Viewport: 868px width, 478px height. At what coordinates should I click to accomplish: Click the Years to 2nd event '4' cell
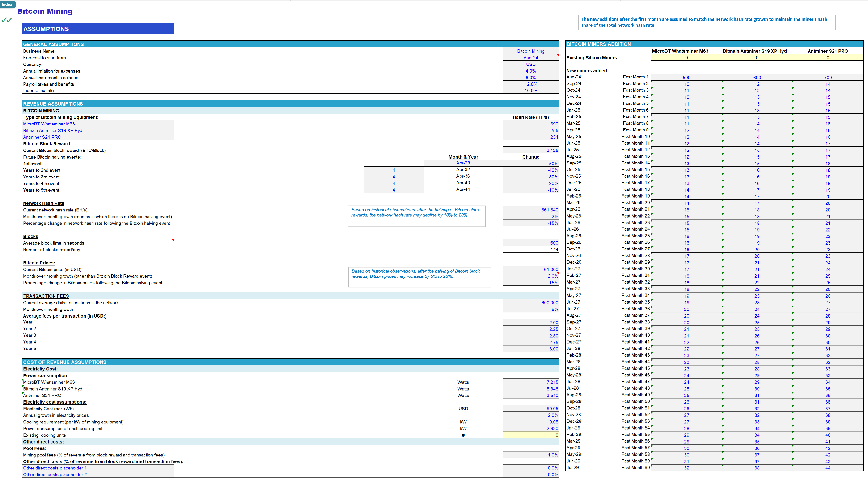(x=394, y=170)
